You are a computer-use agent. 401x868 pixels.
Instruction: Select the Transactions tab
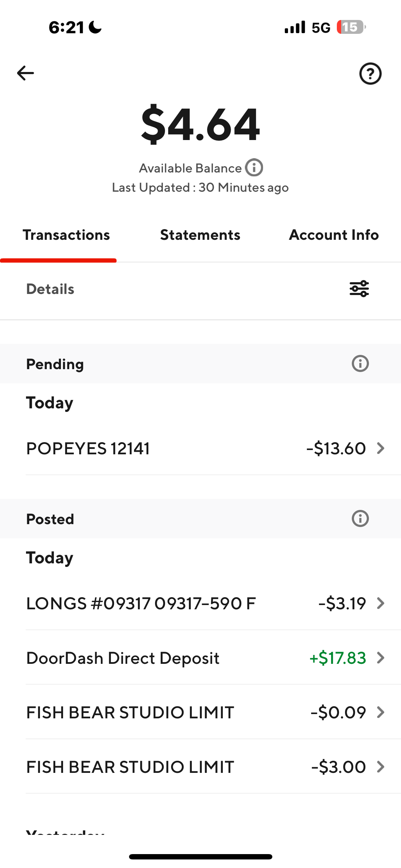[66, 235]
